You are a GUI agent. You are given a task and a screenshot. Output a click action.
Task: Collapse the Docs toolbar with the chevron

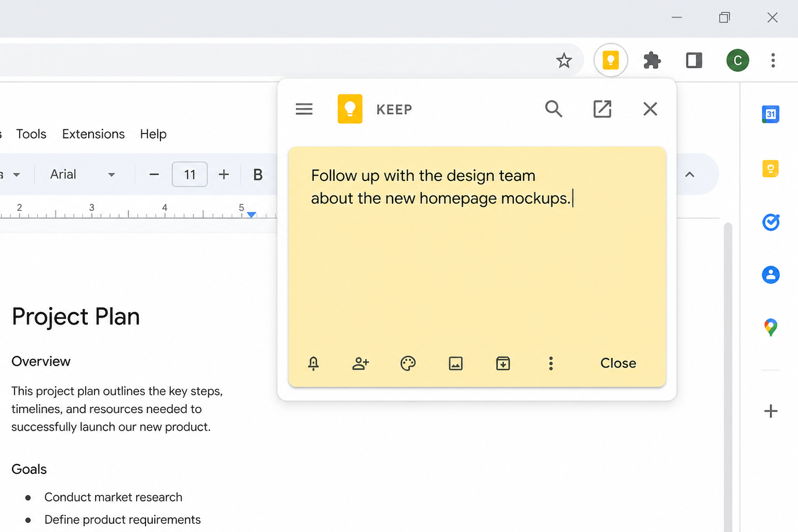[x=689, y=175]
